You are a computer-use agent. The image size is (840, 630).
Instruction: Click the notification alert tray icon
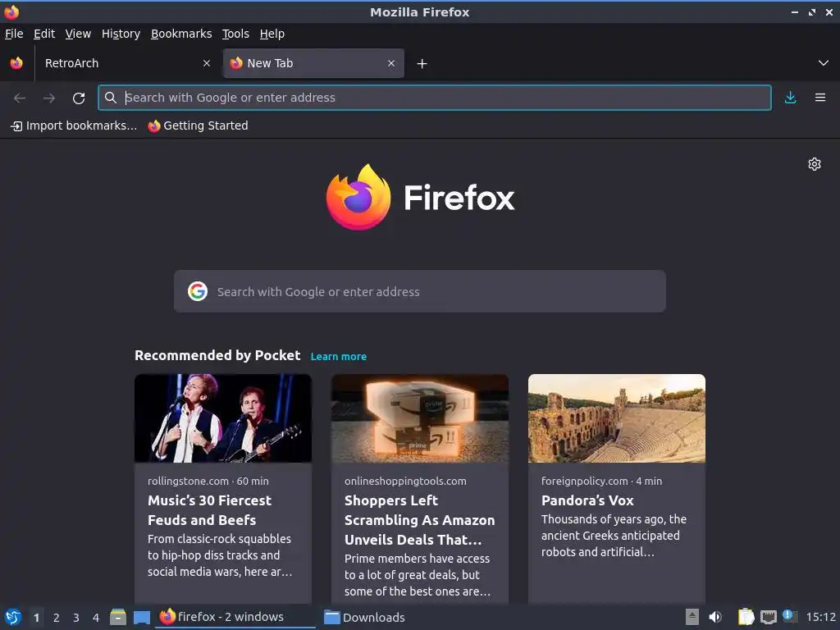[790, 616]
